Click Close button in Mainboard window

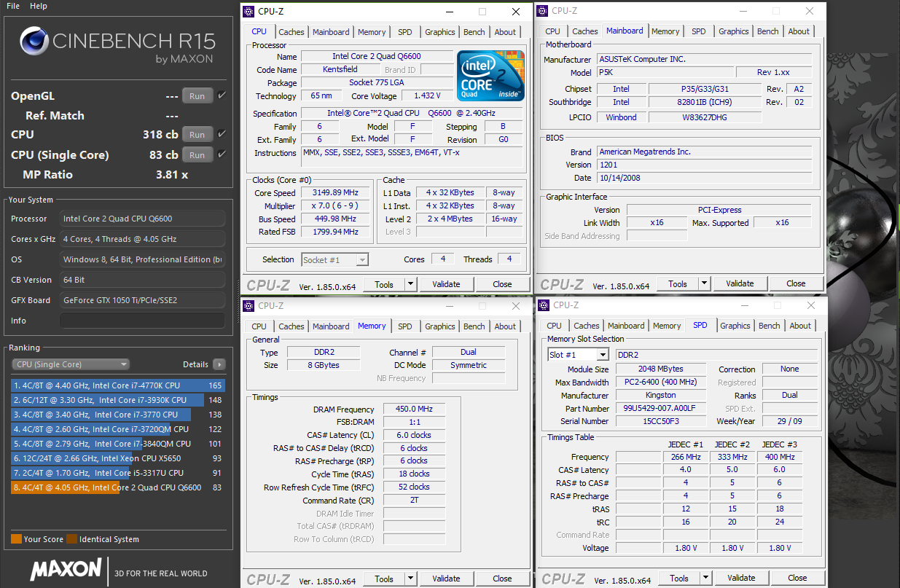796,283
